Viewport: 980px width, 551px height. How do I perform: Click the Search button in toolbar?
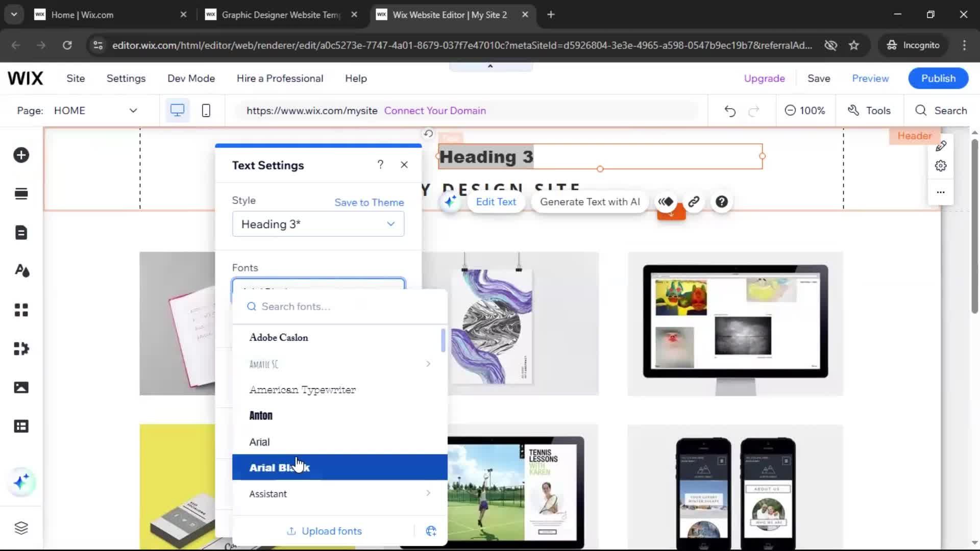941,111
